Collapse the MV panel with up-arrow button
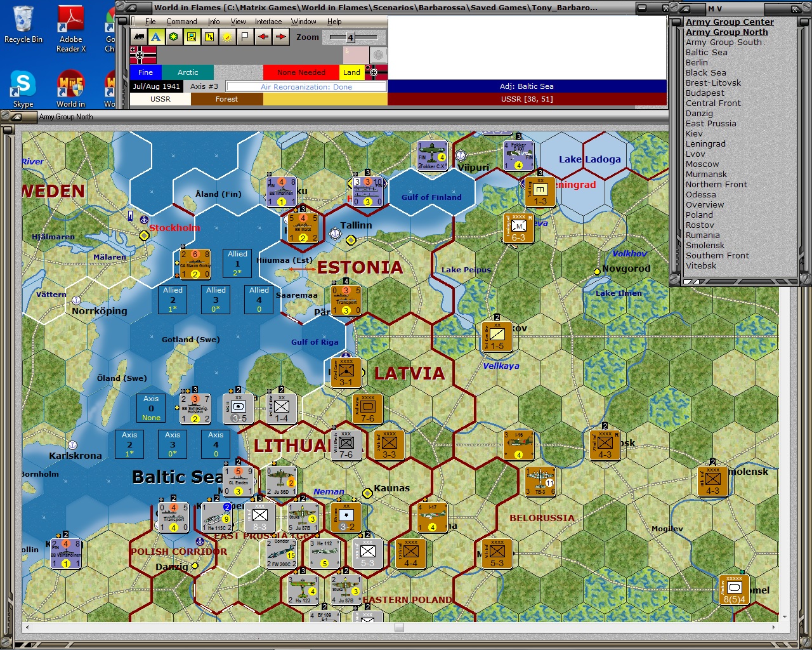This screenshot has width=812, height=650. pyautogui.click(x=684, y=9)
